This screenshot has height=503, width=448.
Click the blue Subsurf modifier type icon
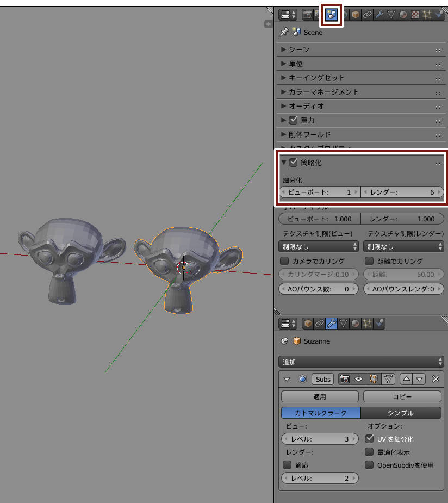[x=302, y=379]
